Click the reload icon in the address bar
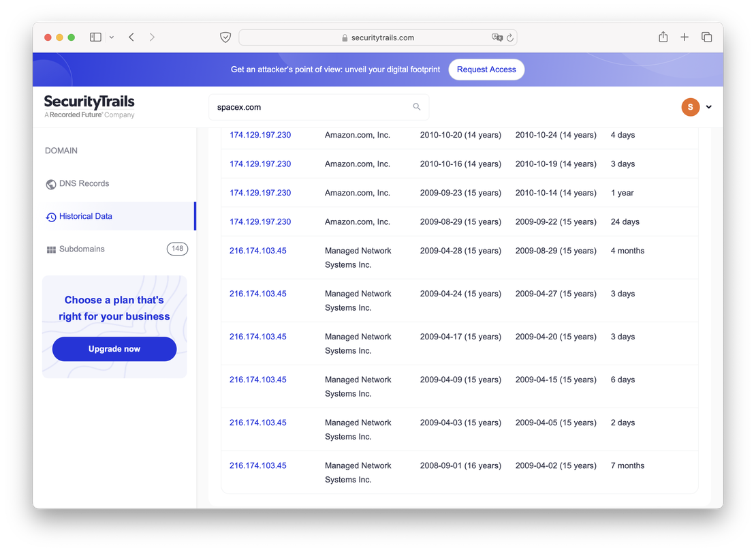The height and width of the screenshot is (552, 756). (511, 37)
